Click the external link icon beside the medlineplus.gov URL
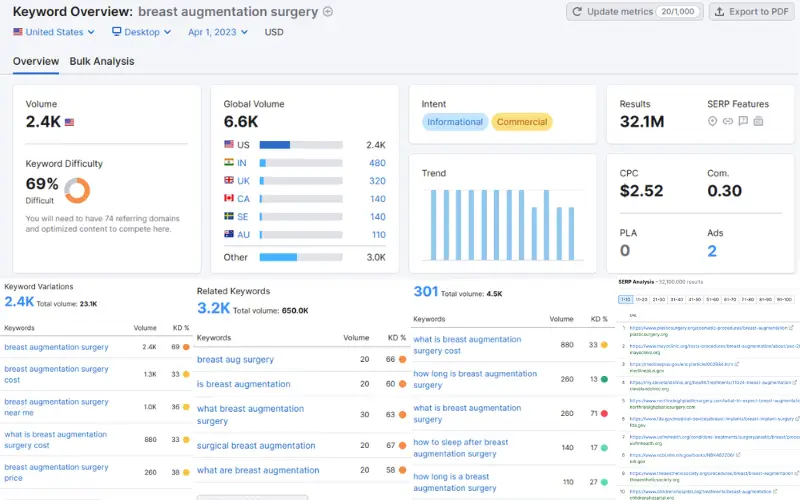The height and width of the screenshot is (500, 800). click(737, 364)
